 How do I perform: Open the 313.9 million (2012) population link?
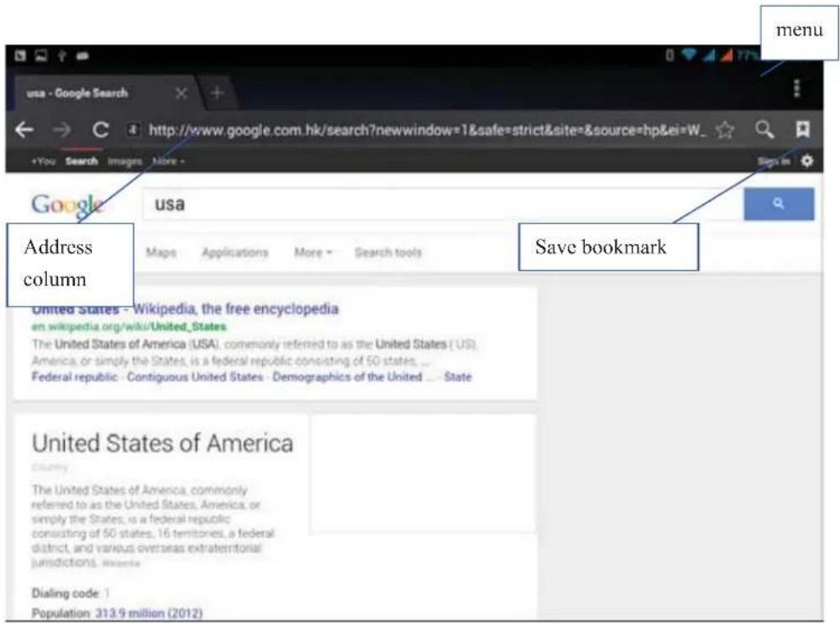[149, 613]
